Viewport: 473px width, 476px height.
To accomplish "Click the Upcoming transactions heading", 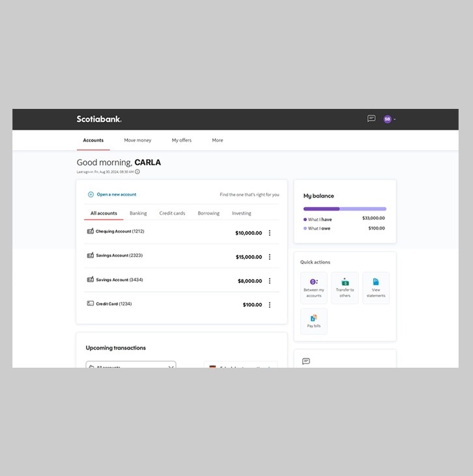I will pos(115,348).
